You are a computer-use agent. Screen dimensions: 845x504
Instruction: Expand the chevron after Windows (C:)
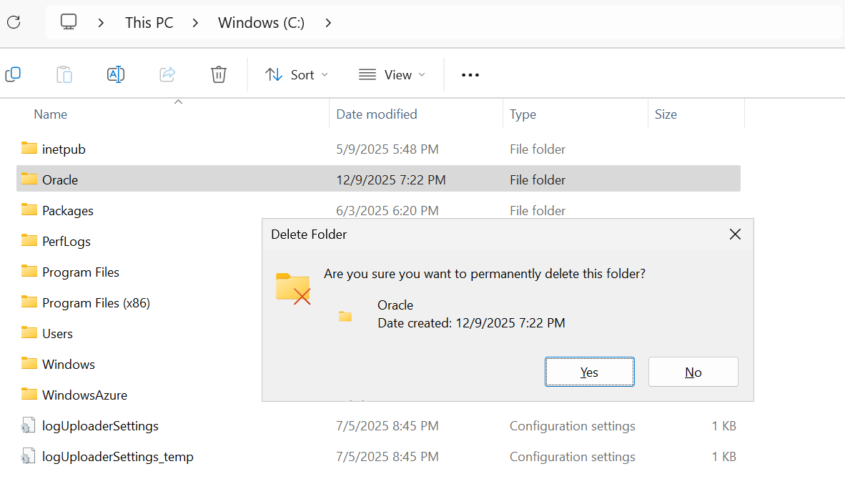[328, 23]
